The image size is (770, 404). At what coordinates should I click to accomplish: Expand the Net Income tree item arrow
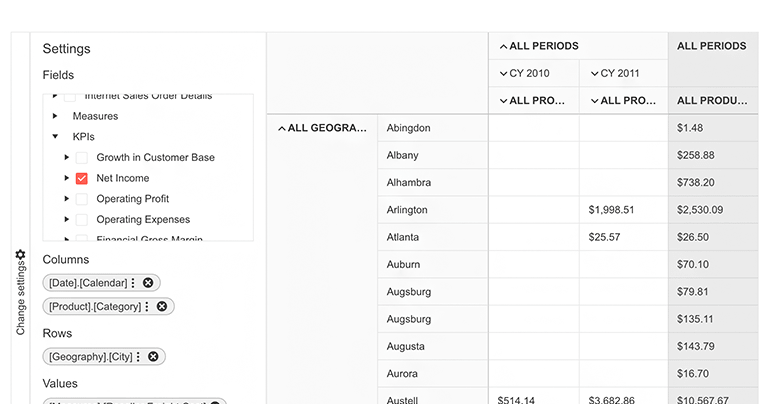point(67,178)
